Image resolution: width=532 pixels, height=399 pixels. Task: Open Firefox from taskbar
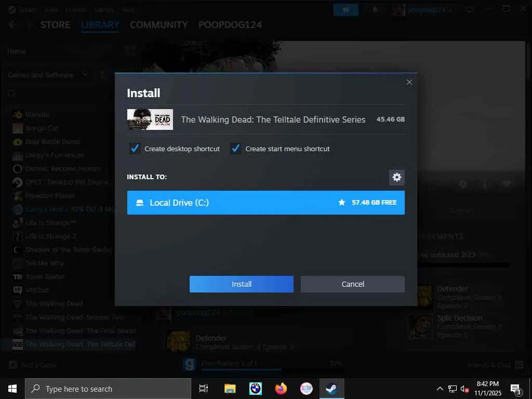281,389
